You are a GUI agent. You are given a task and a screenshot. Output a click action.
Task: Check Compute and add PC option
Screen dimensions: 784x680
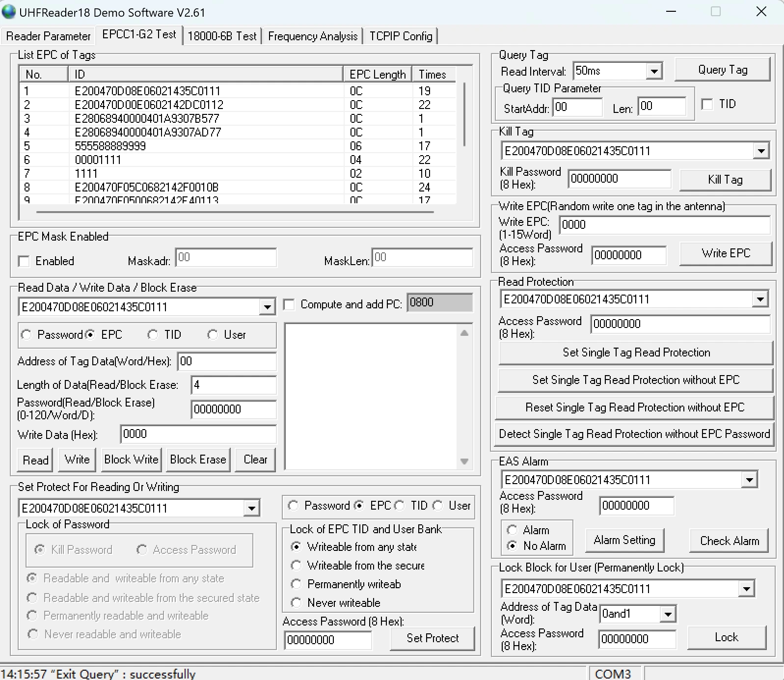click(290, 305)
